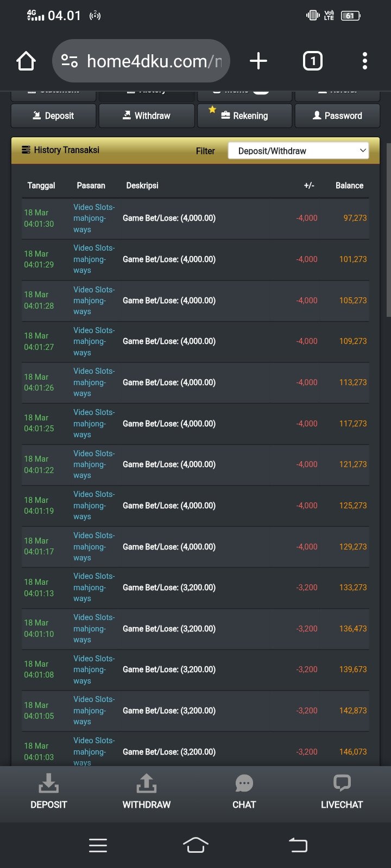Screen dimensions: 391x868
Task: Tap the WITHDRAW upload icon in bottom bar
Action: pyautogui.click(x=147, y=784)
